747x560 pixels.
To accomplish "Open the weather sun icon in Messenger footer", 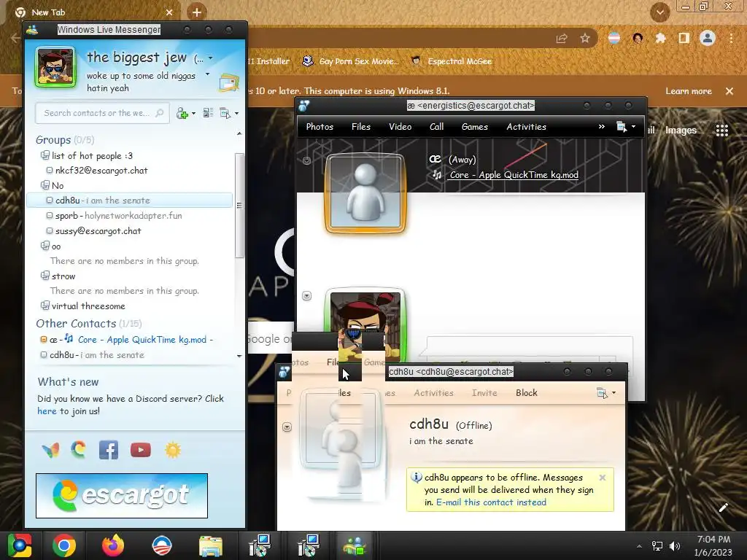I will [173, 449].
